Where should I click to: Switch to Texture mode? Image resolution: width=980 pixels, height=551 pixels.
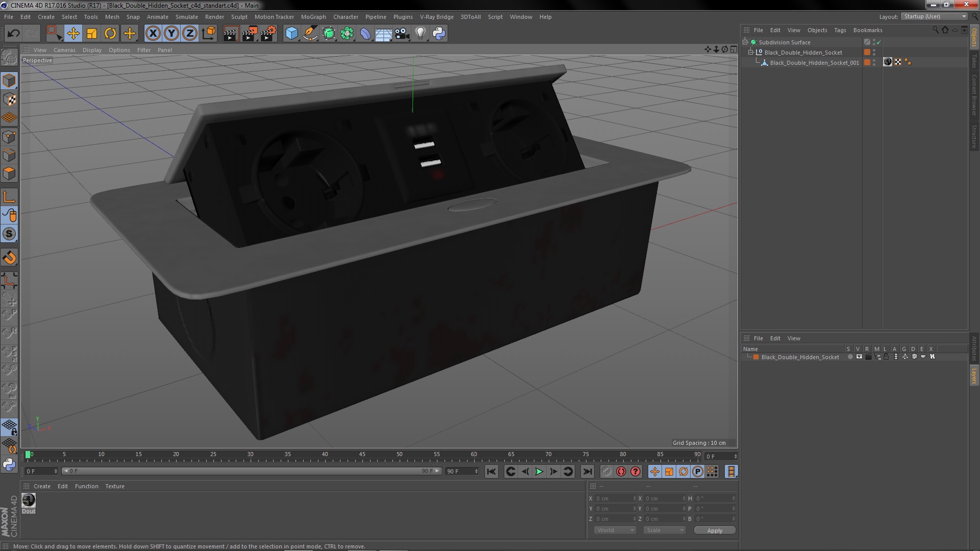(9, 99)
